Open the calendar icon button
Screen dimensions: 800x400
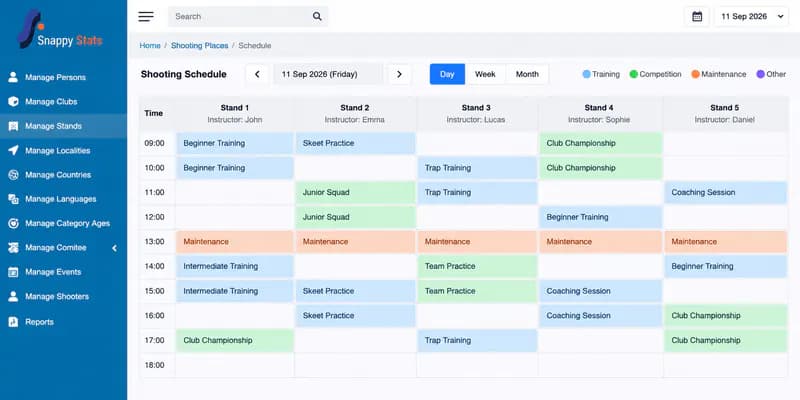pyautogui.click(x=697, y=16)
